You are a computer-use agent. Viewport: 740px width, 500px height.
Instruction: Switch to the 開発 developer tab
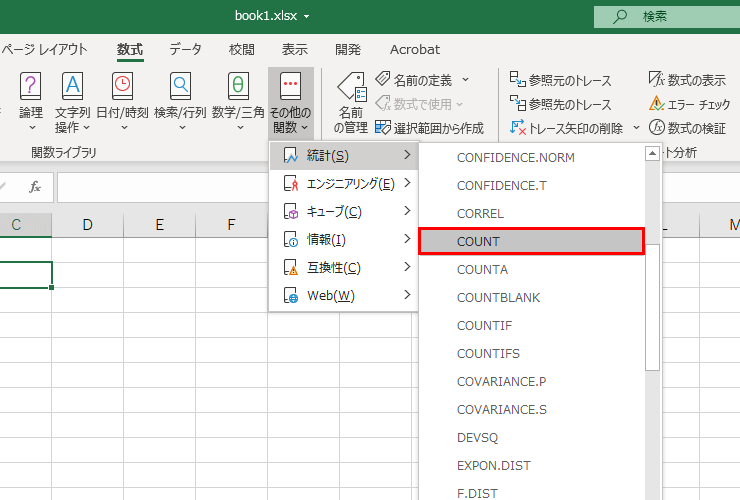point(348,49)
